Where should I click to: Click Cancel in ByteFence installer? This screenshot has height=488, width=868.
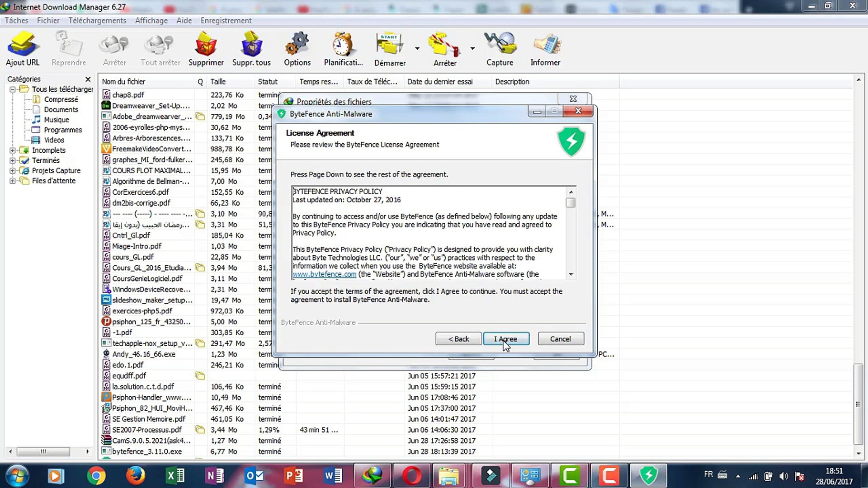pos(561,339)
